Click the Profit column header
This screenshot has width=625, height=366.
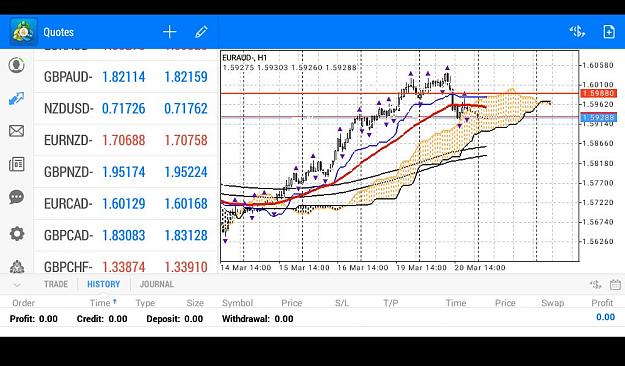602,303
